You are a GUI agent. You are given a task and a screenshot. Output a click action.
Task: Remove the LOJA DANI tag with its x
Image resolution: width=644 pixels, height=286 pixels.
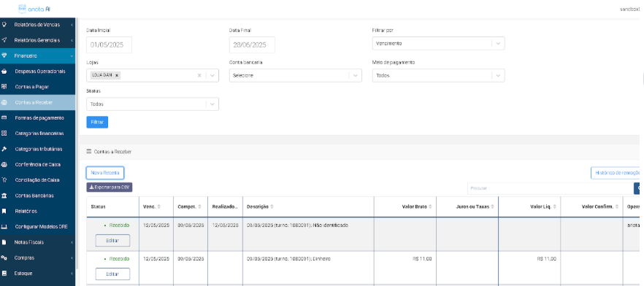tap(117, 75)
